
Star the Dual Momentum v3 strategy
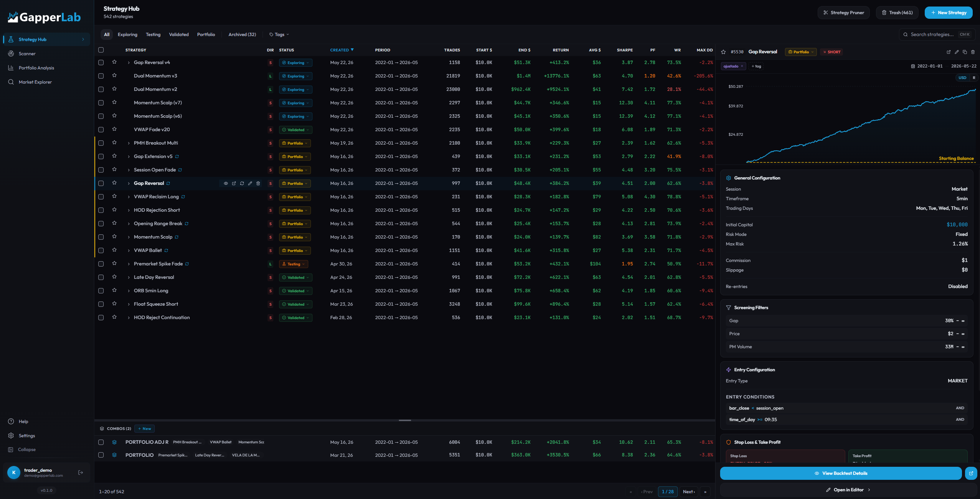114,76
